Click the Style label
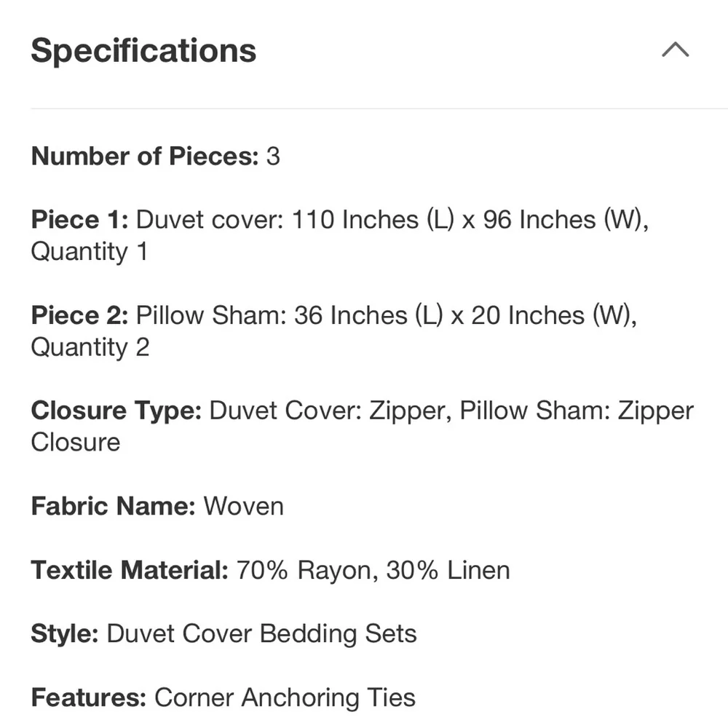This screenshot has width=728, height=728. [65, 634]
